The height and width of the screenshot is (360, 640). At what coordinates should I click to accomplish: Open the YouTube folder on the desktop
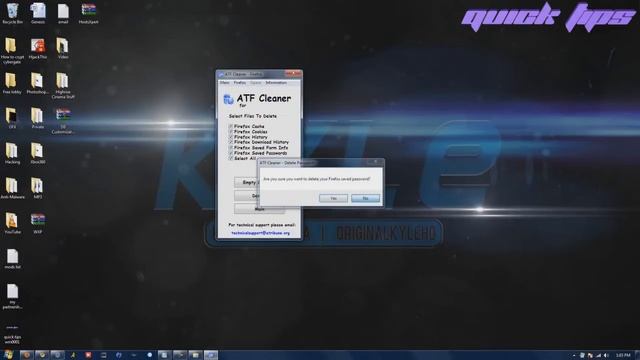[12, 223]
